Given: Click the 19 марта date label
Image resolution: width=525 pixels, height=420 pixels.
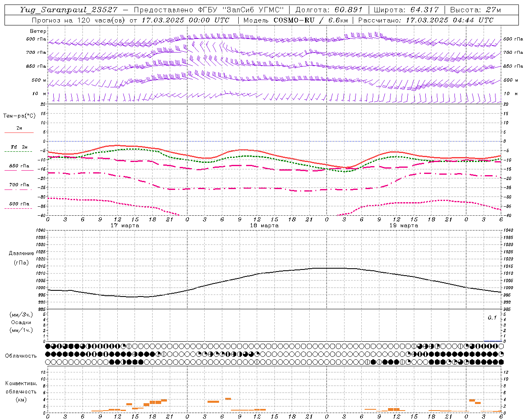Looking at the screenshot, I should click(404, 226).
